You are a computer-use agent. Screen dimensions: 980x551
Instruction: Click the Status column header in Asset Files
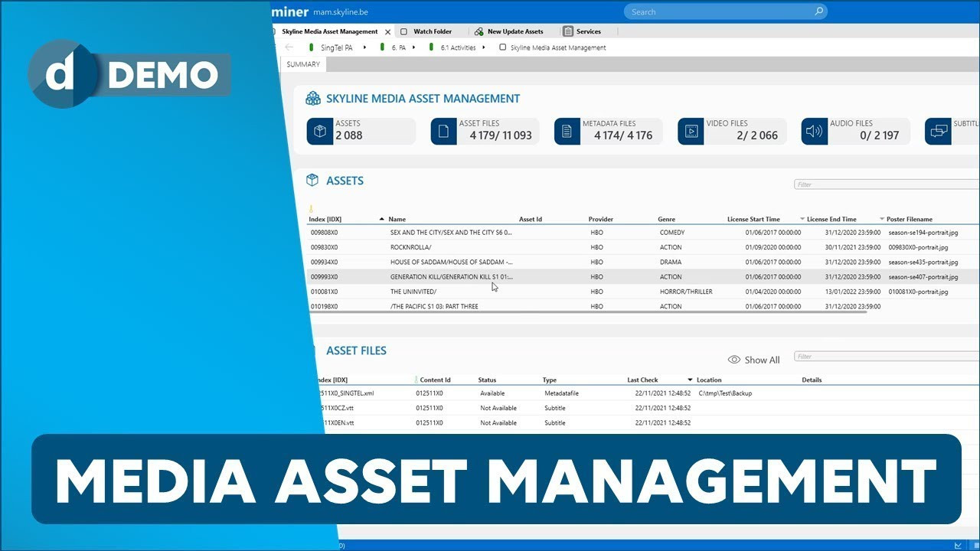(487, 380)
